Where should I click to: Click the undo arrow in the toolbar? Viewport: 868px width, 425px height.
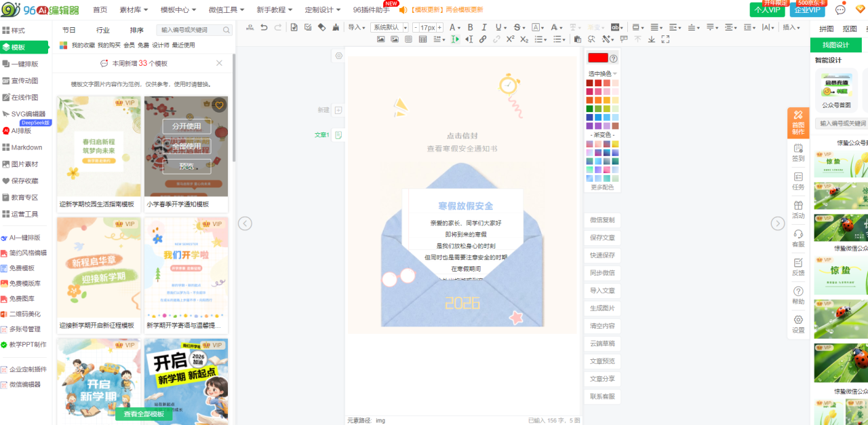(x=264, y=27)
